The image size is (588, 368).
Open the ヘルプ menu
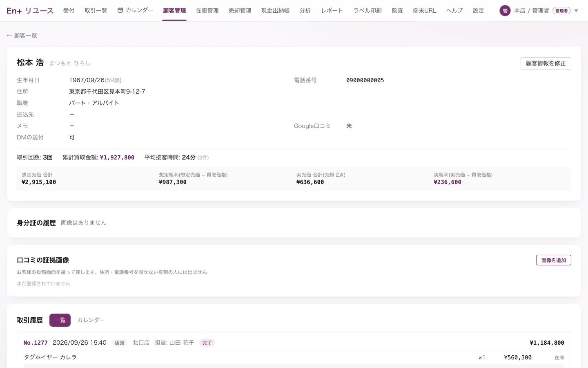click(454, 11)
